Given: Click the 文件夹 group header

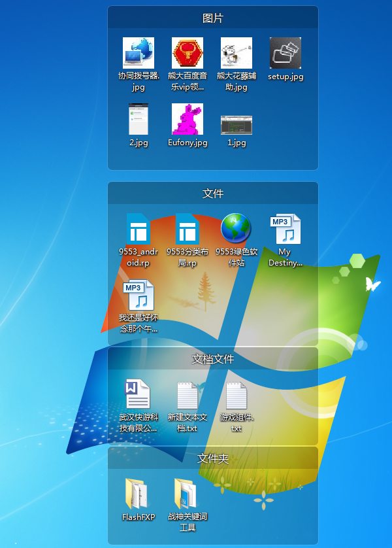Looking at the screenshot, I should pos(213,458).
